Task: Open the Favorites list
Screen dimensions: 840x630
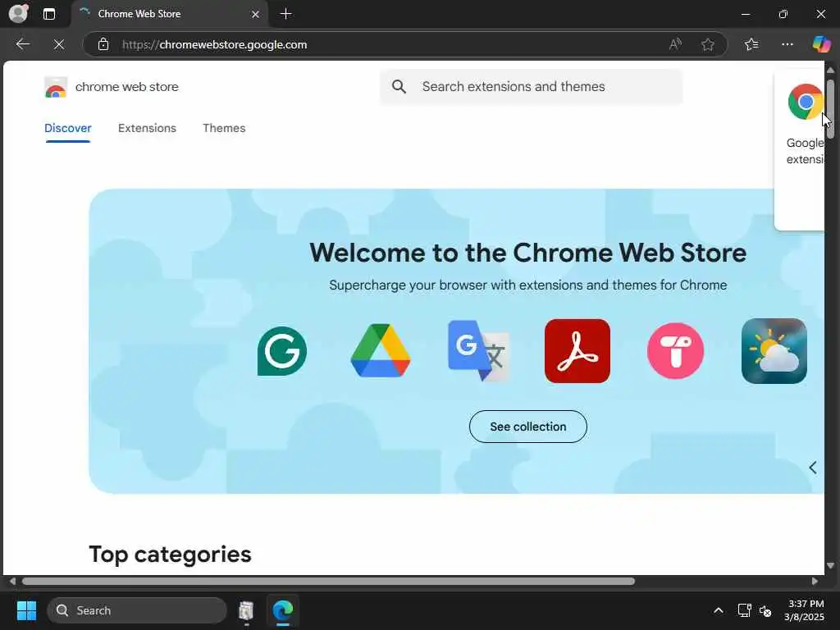Action: tap(751, 44)
